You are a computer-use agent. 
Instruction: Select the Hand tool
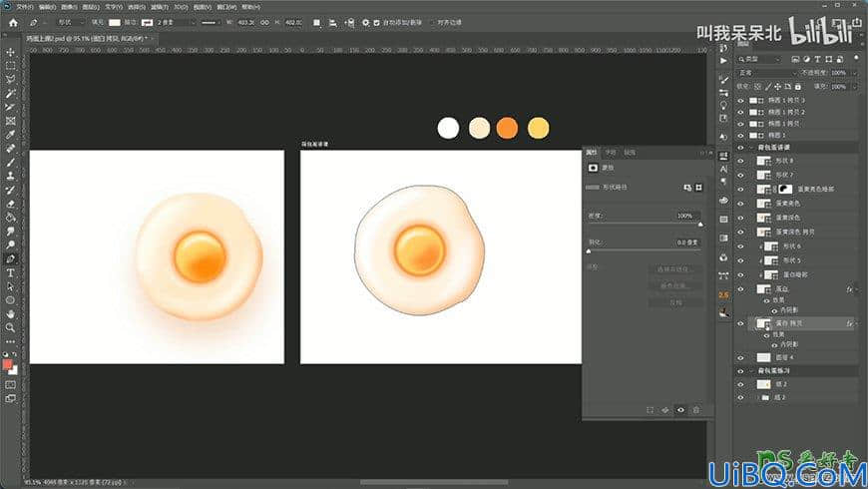coord(11,314)
